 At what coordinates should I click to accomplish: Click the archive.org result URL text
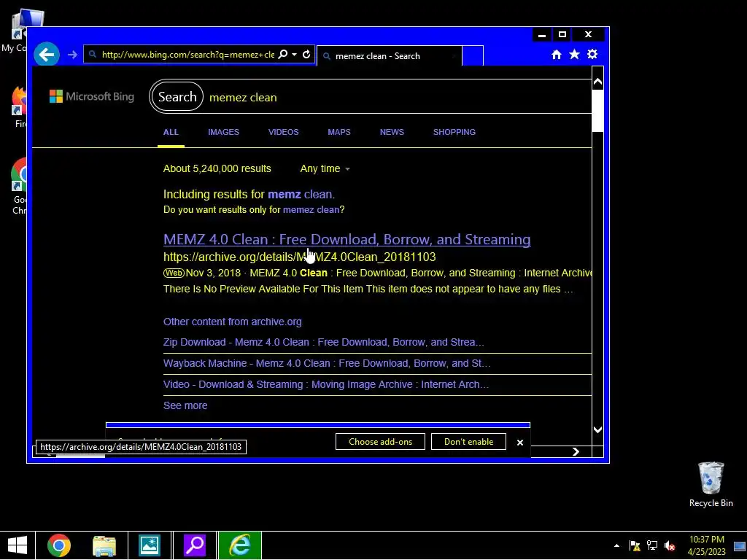point(300,257)
